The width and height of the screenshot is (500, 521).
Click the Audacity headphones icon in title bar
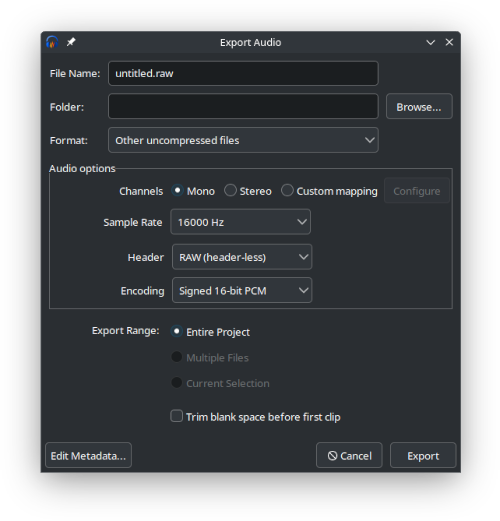click(x=52, y=42)
